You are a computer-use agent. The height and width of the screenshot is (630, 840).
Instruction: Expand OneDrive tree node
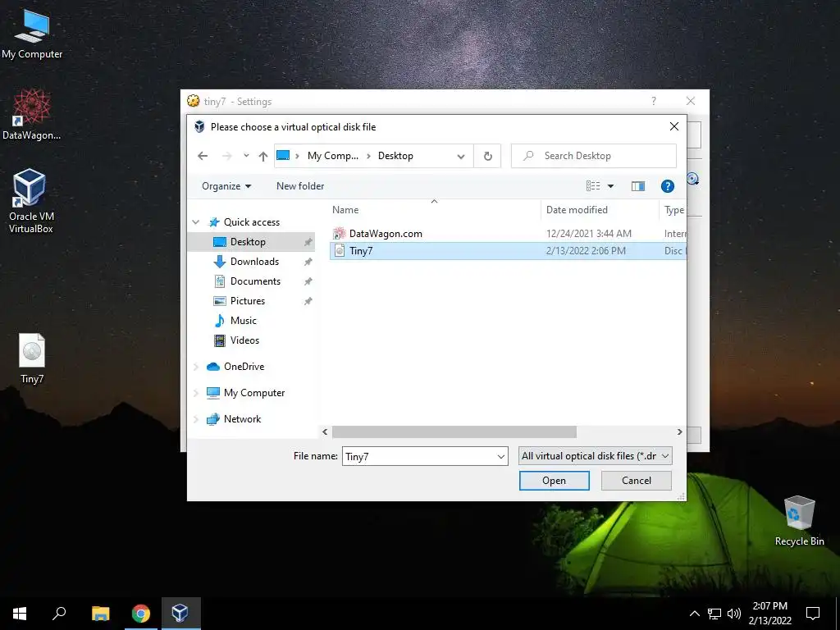196,367
